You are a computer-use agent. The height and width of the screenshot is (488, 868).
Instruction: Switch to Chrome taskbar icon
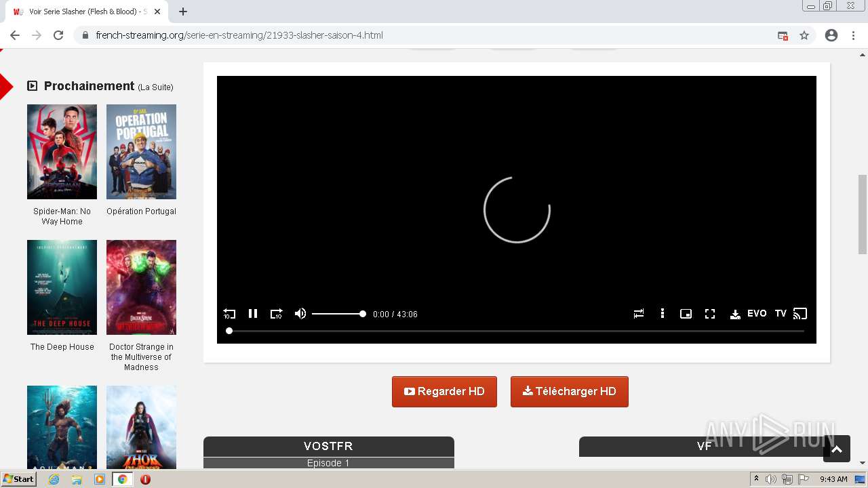[x=122, y=479]
